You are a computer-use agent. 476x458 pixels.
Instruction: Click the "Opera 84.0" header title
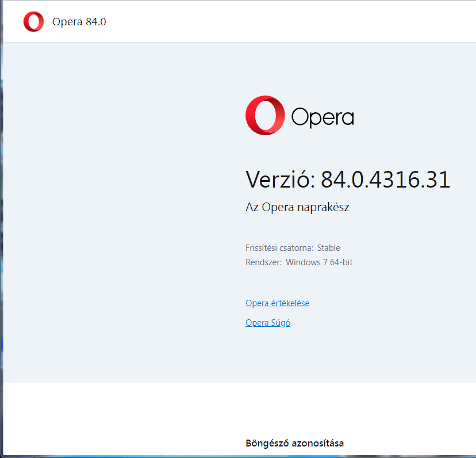[79, 22]
